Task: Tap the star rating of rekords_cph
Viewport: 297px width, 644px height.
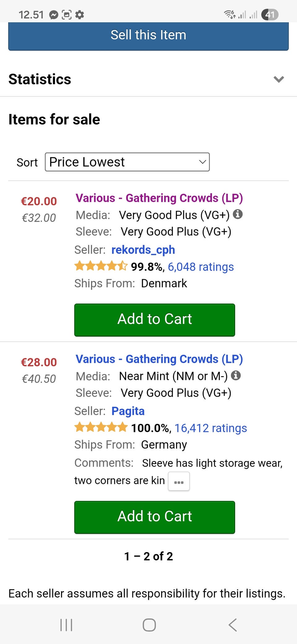Action: [x=101, y=266]
